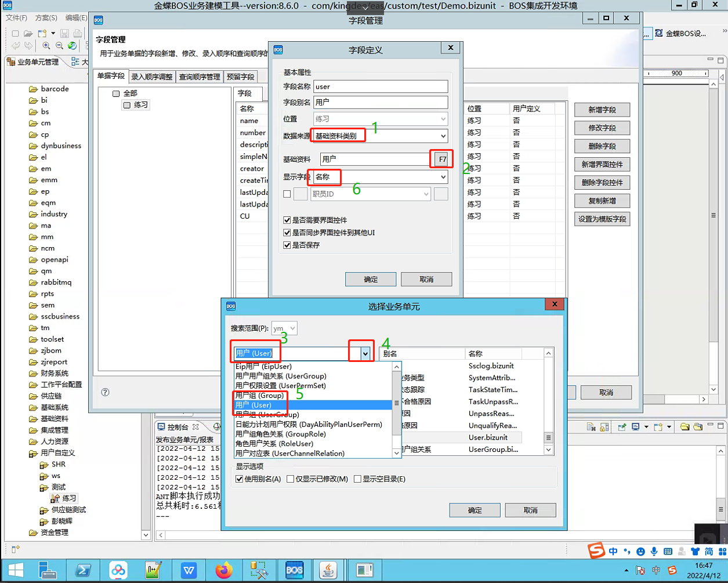The height and width of the screenshot is (583, 728).
Task: Click the open folder icon in the right panel toolbar
Action: (x=684, y=427)
